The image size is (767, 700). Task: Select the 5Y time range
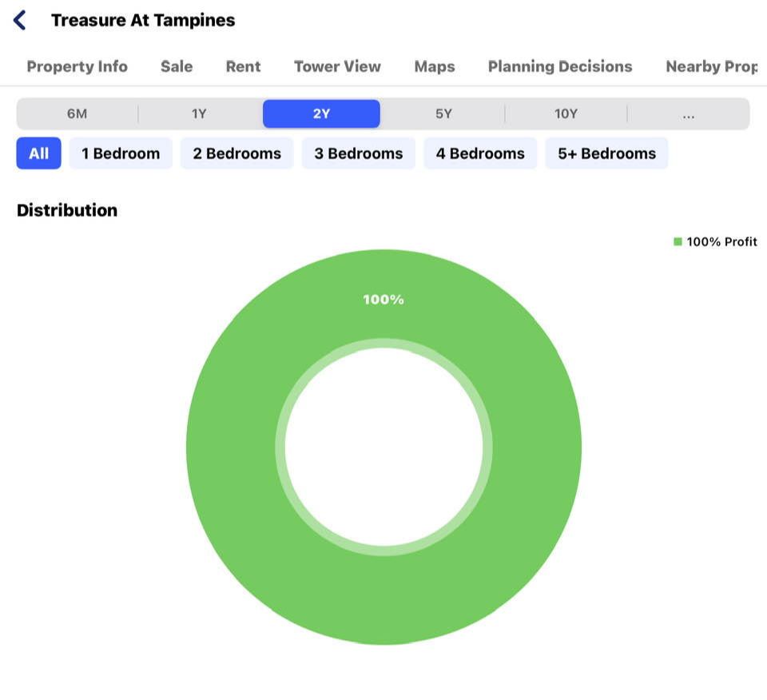(x=443, y=114)
